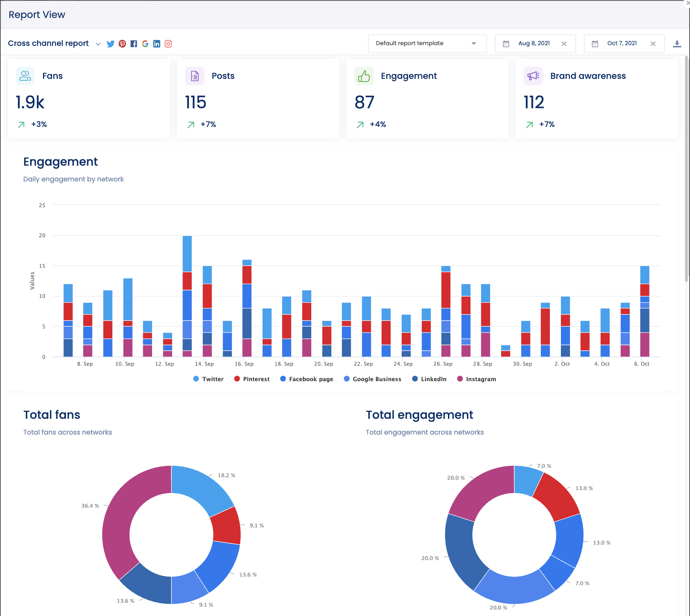Select the Facebook channel icon
Viewport: 690px width, 616px height.
134,43
